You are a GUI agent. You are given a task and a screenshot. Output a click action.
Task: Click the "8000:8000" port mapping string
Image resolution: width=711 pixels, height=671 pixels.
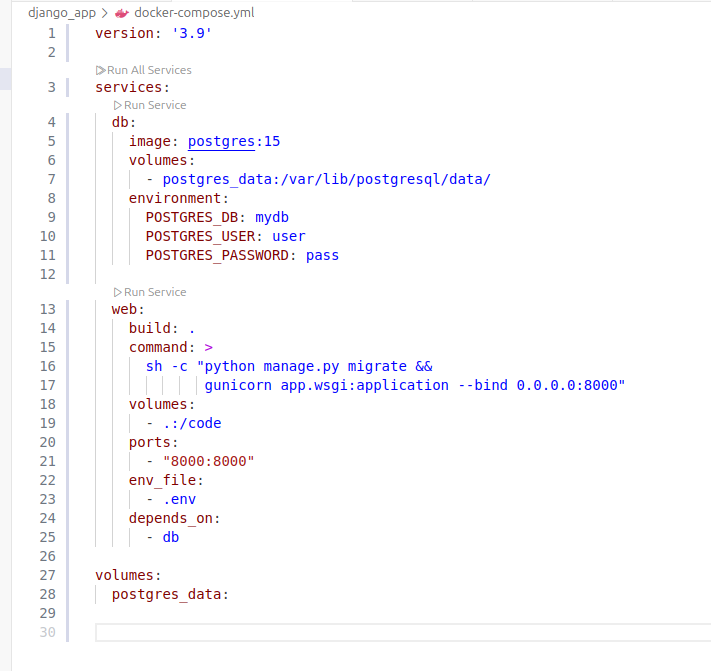click(209, 461)
